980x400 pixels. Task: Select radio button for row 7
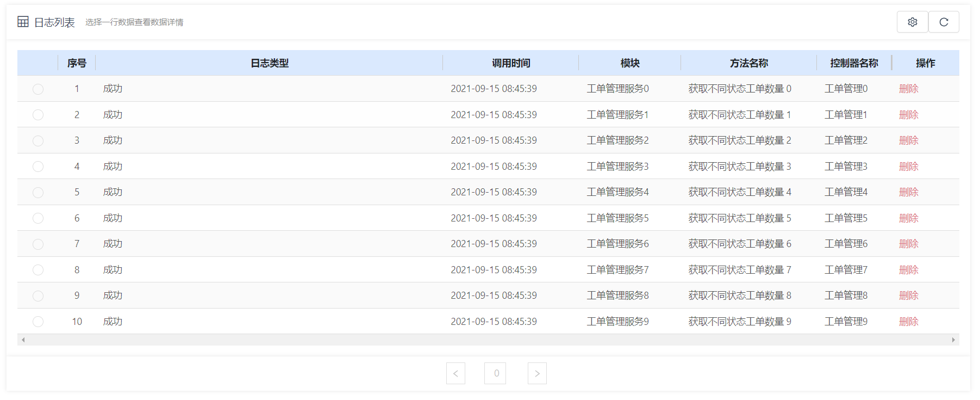click(x=38, y=244)
